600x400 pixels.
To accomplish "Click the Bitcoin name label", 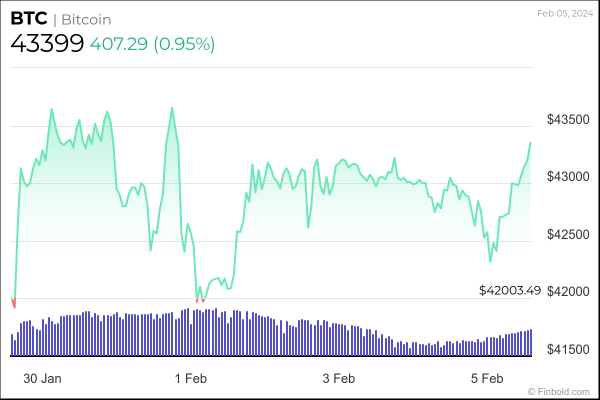I will [x=87, y=19].
